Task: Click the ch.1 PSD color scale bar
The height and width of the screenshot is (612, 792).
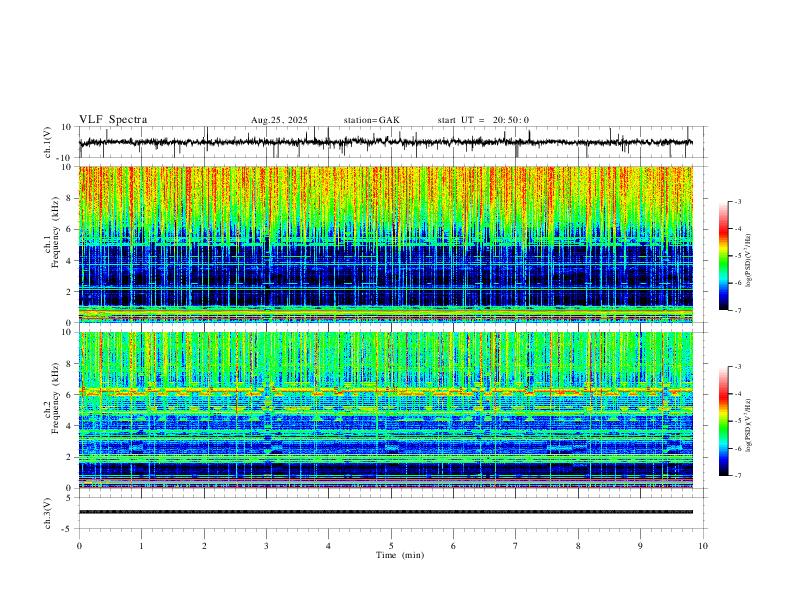Action: [x=724, y=256]
